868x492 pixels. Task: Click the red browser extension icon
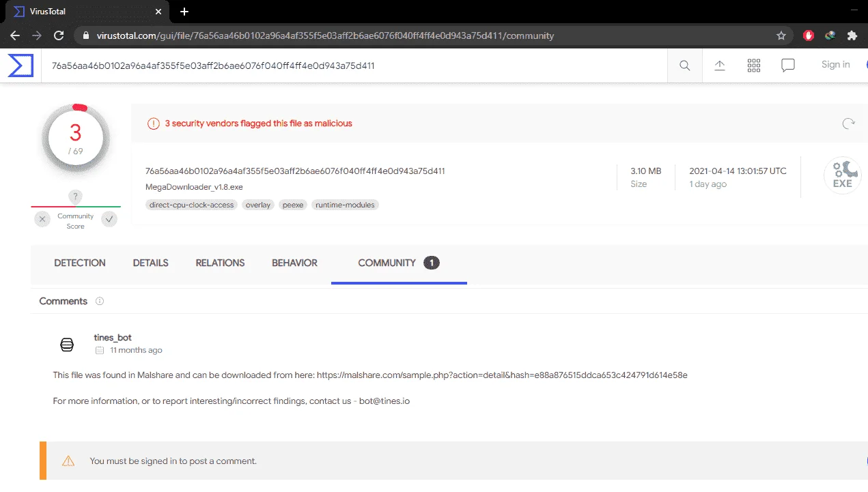pyautogui.click(x=809, y=35)
